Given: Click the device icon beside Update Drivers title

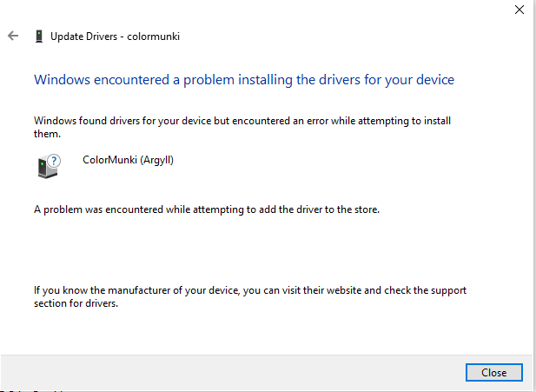Looking at the screenshot, I should (38, 37).
